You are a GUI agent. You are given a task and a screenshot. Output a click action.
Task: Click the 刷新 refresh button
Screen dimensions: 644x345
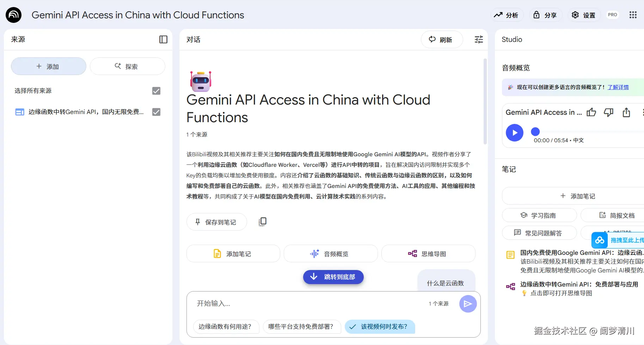(442, 40)
